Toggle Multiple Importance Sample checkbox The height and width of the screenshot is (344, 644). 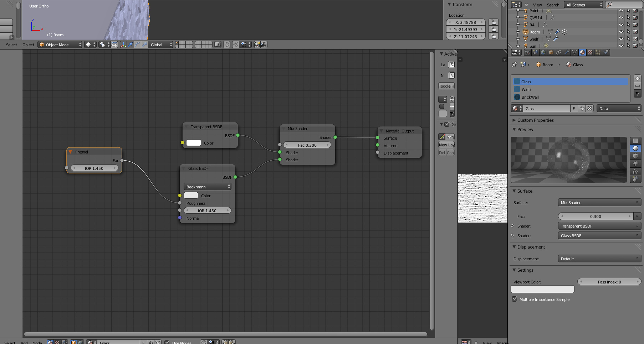[x=515, y=299]
